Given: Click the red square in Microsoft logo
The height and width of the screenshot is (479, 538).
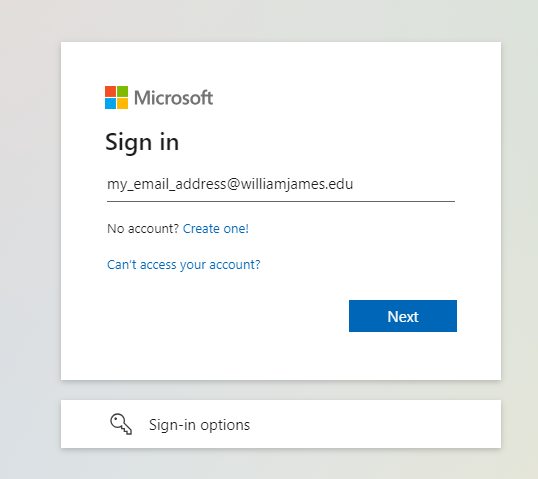Looking at the screenshot, I should pyautogui.click(x=110, y=92).
